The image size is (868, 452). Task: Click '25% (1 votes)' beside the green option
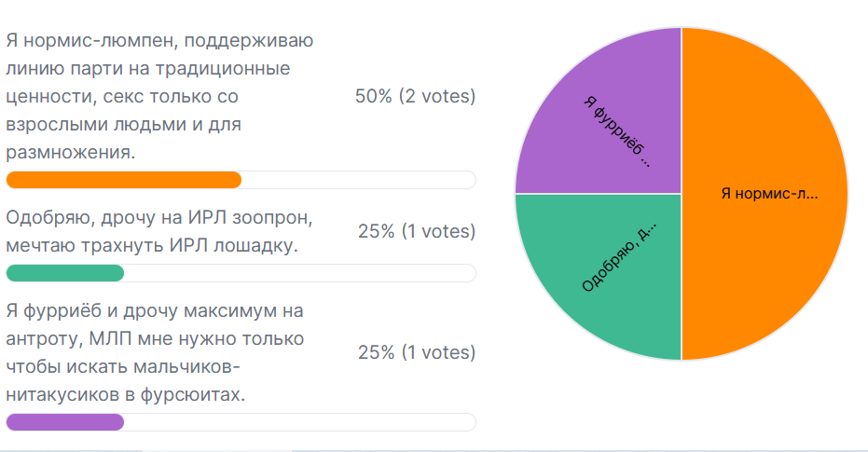click(x=417, y=231)
